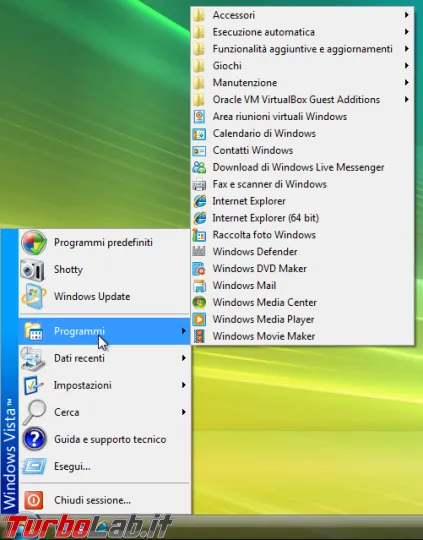Click the red Chiudi sessione power icon
Viewport: 423px width, 540px height.
(x=33, y=500)
